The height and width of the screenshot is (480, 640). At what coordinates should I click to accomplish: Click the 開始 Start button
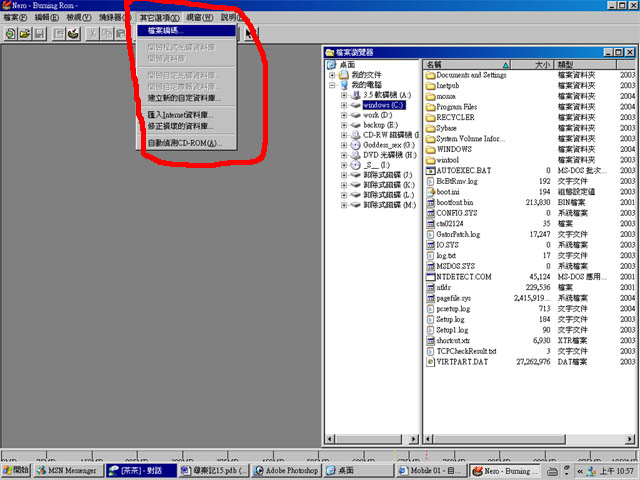(16, 471)
